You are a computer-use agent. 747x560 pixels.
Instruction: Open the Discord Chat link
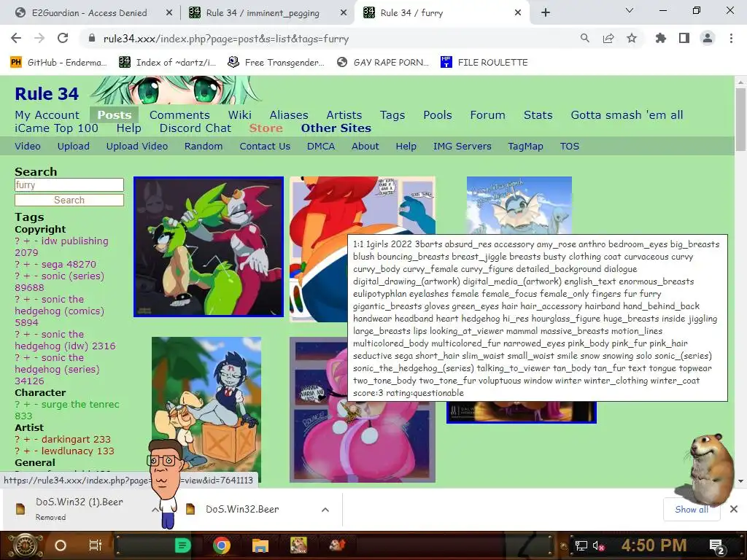[196, 128]
